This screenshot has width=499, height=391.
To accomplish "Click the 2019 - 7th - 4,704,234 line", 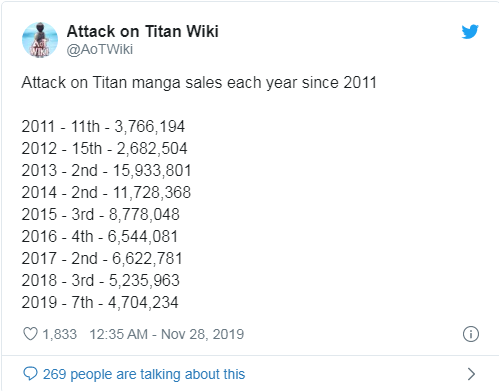I will click(x=100, y=302).
